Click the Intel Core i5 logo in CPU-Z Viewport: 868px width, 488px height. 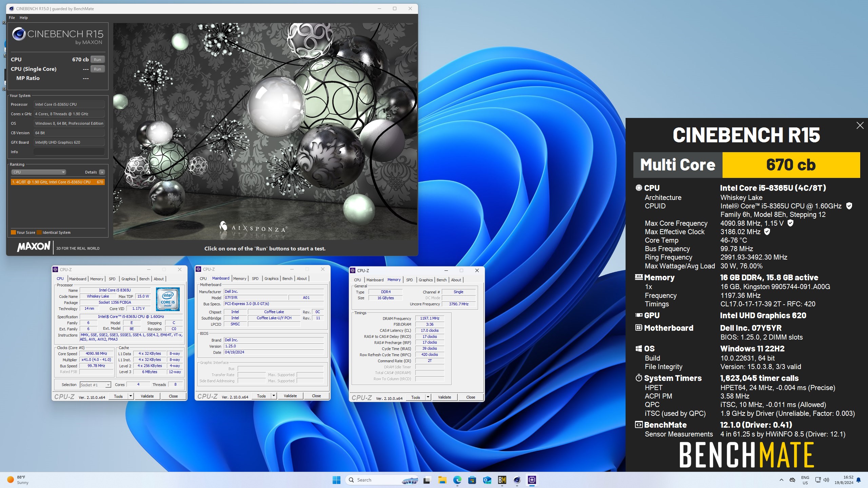point(168,299)
